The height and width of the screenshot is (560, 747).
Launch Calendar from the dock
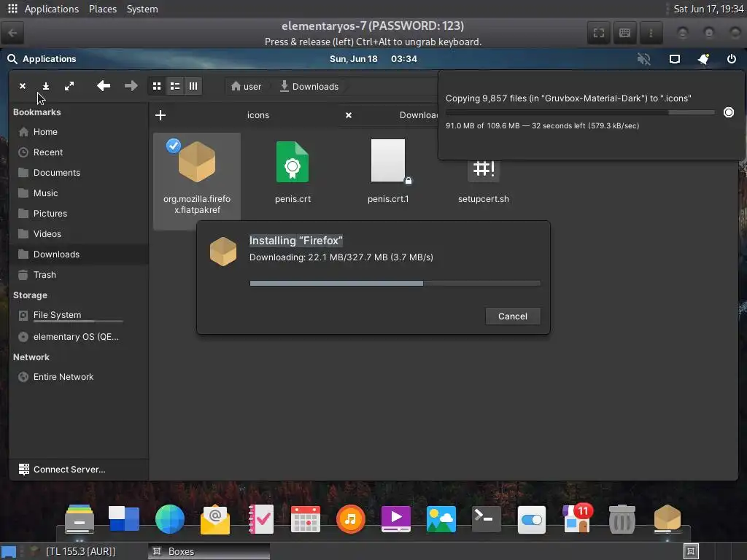click(x=306, y=518)
